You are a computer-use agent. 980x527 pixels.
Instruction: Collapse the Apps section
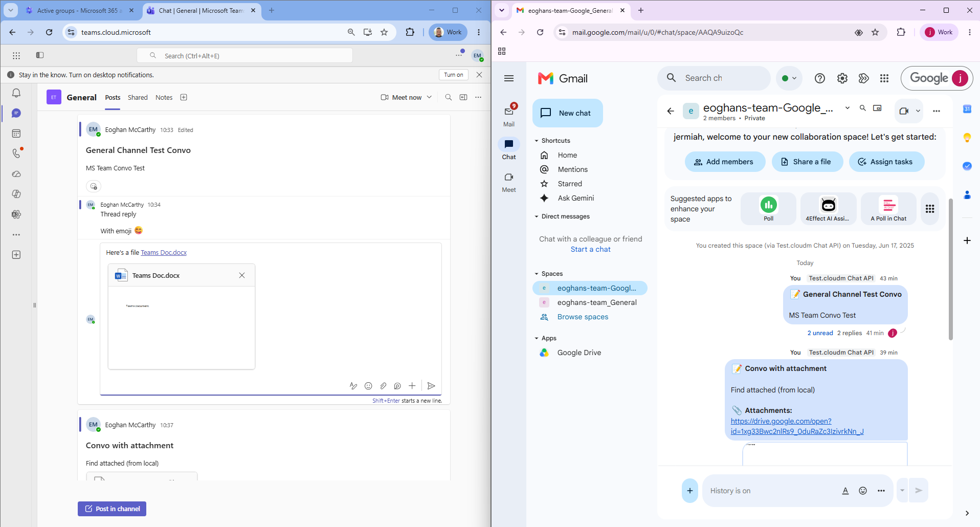click(x=537, y=338)
